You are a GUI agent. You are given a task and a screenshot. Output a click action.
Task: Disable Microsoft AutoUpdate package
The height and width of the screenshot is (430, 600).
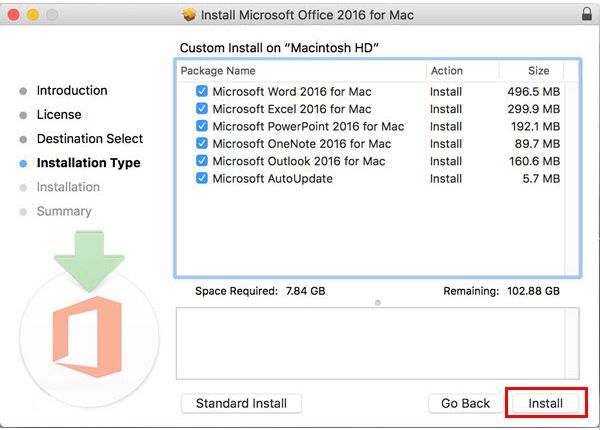tap(202, 178)
